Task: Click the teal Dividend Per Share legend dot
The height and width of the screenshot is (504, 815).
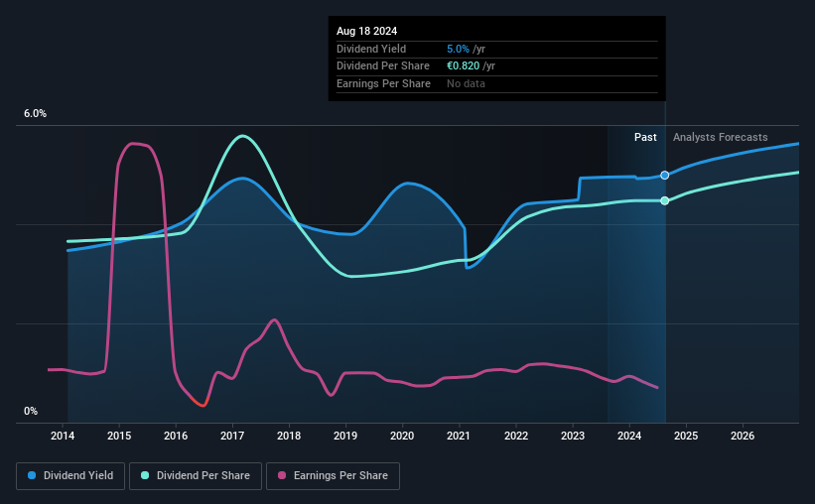Action: click(x=145, y=475)
